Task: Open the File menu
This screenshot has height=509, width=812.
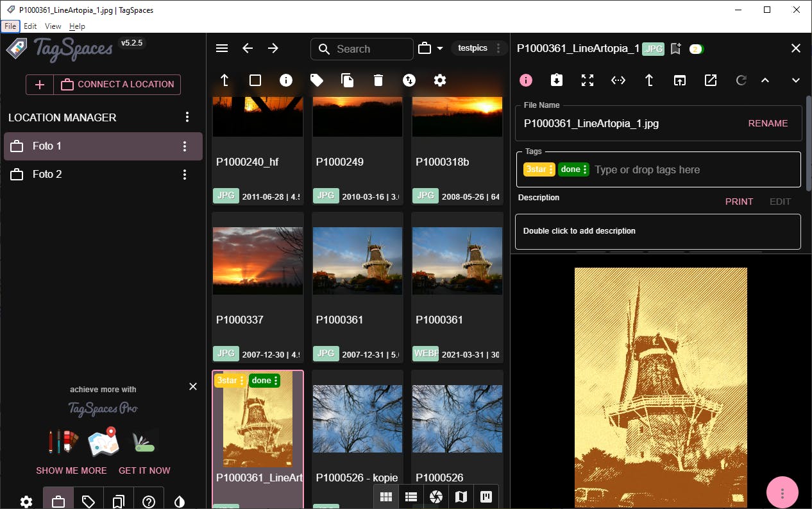Action: 10,26
